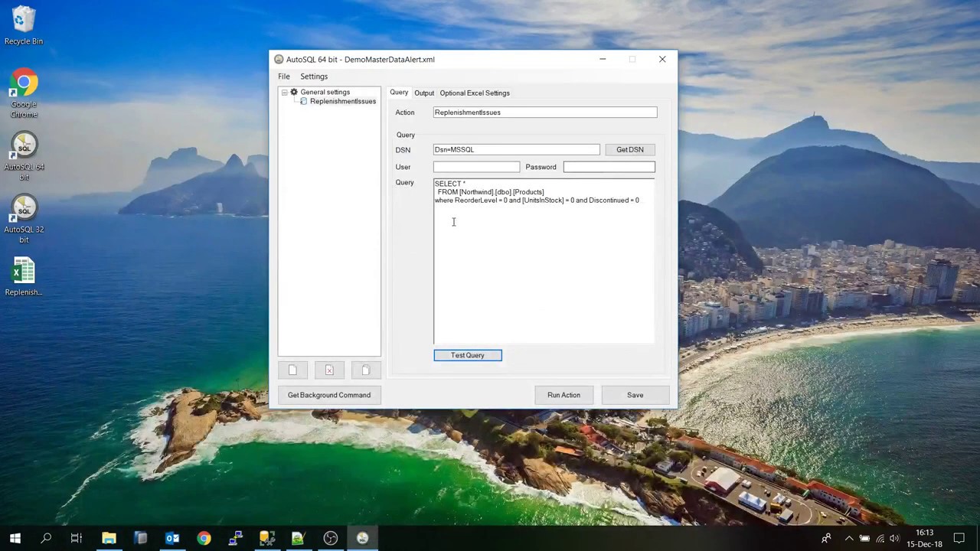Close the AutoSQL window
Screen dimensions: 980x551
click(x=662, y=59)
